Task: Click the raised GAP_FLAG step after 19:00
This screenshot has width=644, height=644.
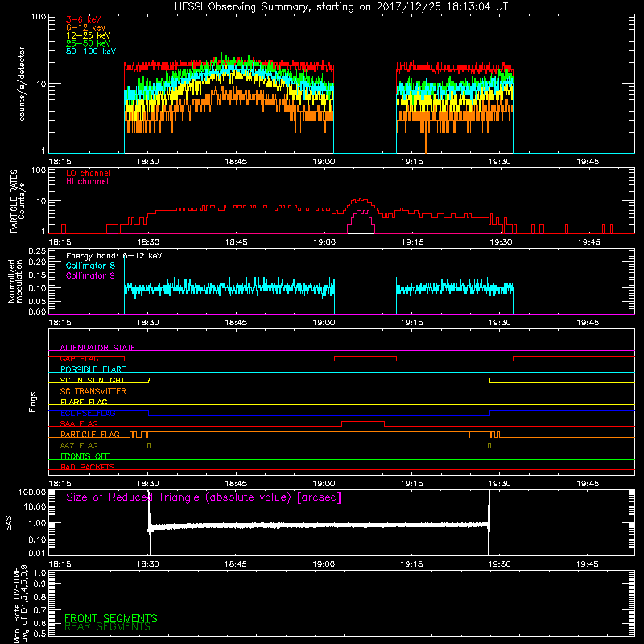Action: coord(365,357)
